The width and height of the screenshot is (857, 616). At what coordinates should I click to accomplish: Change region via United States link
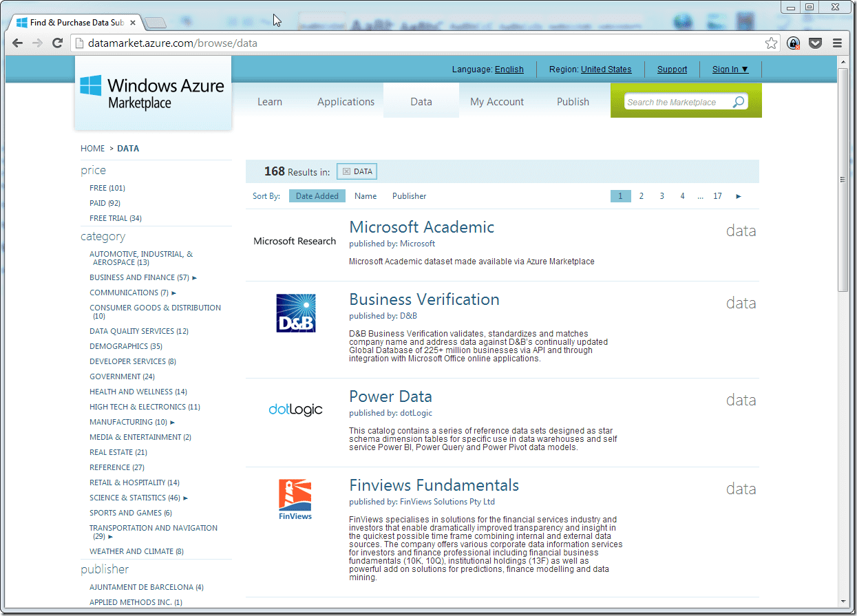click(606, 69)
